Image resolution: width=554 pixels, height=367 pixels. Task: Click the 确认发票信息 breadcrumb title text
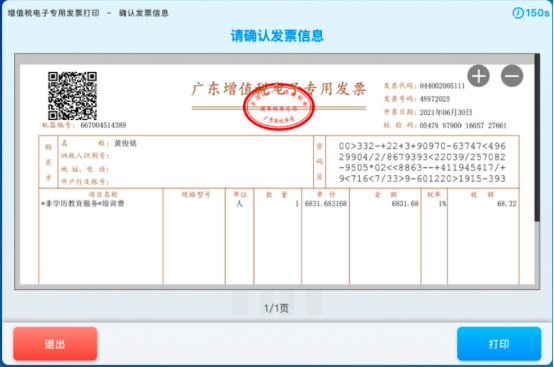click(x=143, y=13)
